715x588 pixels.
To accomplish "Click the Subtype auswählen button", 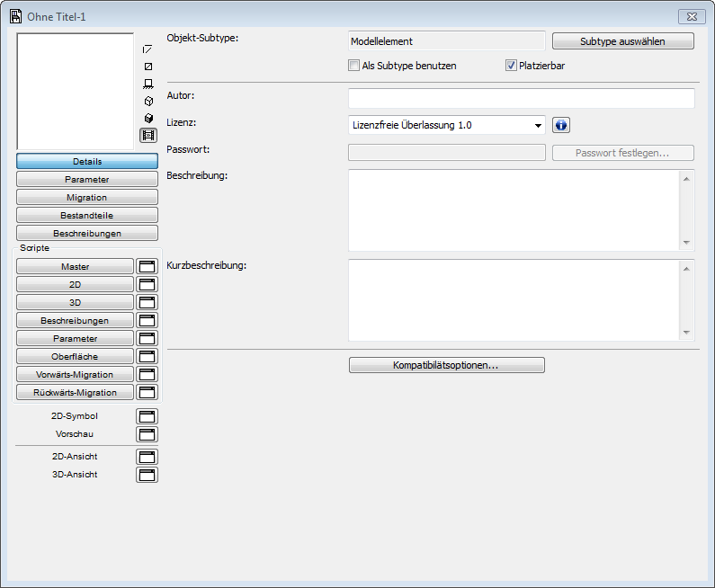I will click(623, 41).
